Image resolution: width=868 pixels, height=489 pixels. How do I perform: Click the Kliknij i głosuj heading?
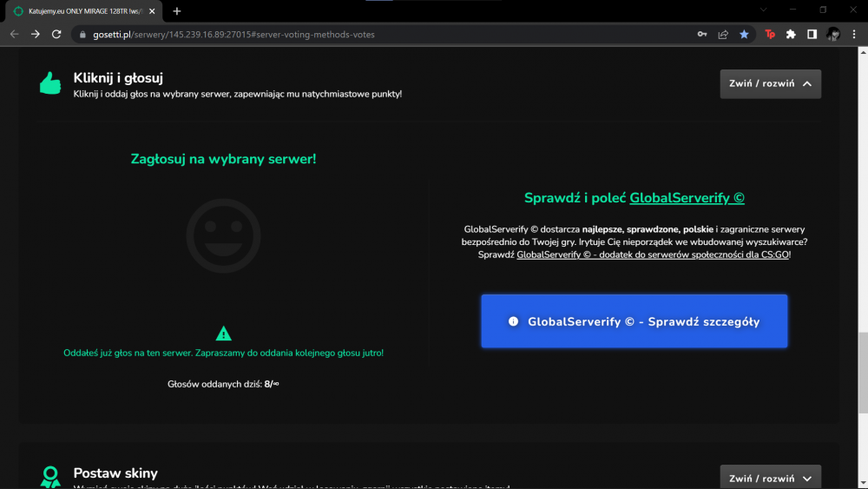point(118,78)
